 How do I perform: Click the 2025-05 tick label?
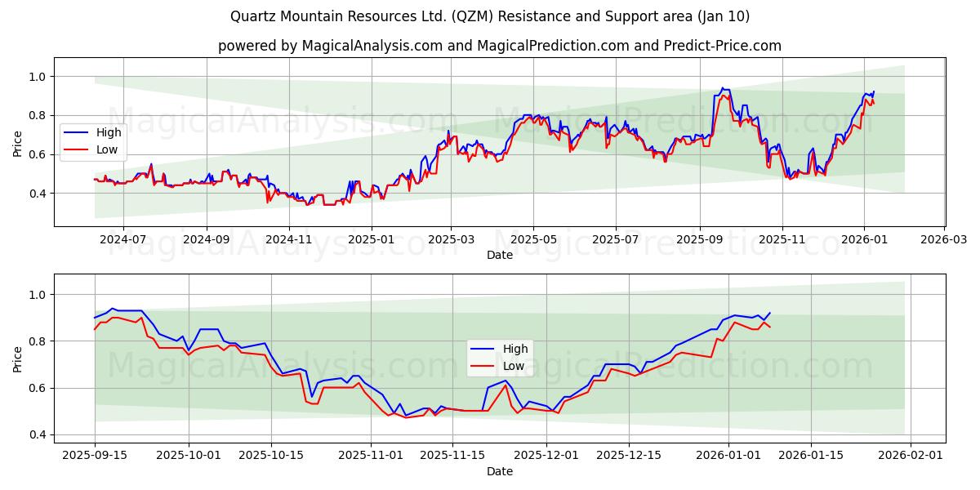pos(534,240)
